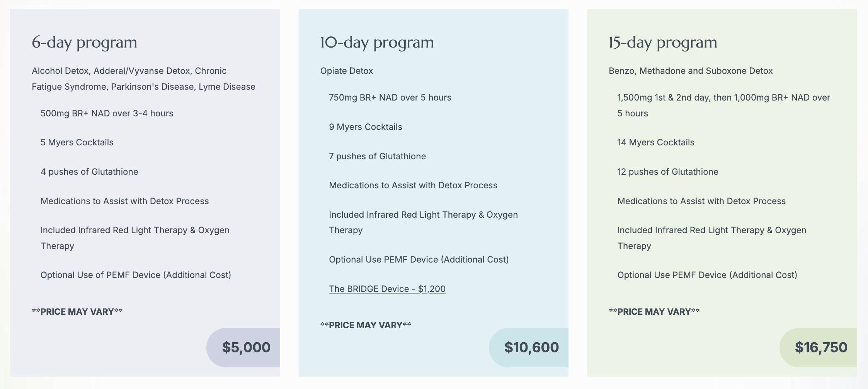The height and width of the screenshot is (389, 868).
Task: Click the 9 Myers Cocktails item
Action: tap(365, 127)
